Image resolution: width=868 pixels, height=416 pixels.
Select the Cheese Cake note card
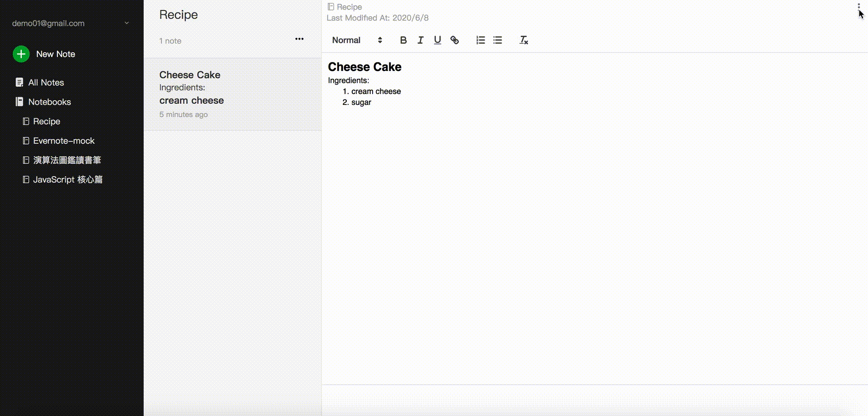pyautogui.click(x=233, y=95)
